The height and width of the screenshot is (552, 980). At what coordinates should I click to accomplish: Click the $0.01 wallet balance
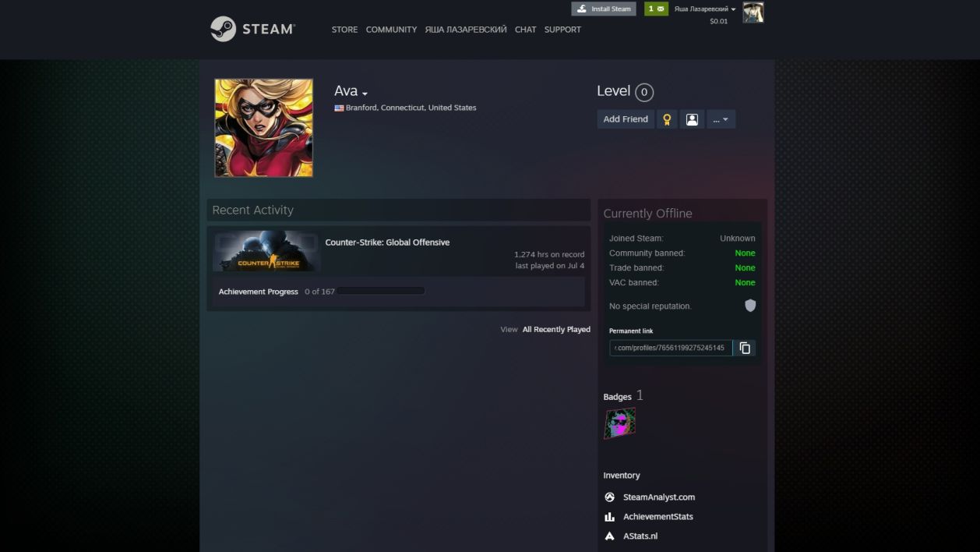(x=718, y=21)
